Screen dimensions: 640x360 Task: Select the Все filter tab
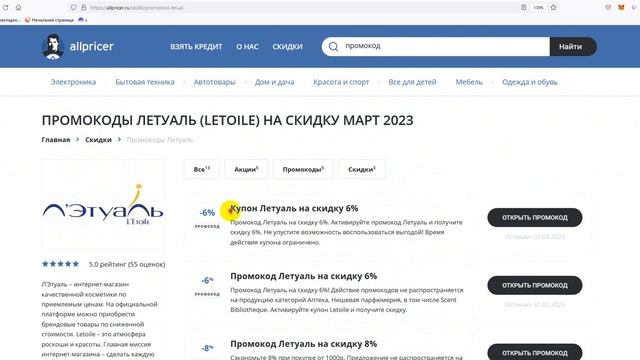point(202,169)
